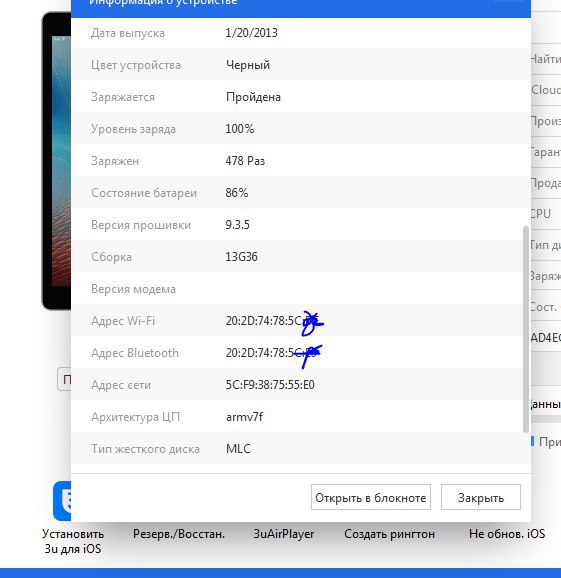Click the Заряжен 478 Раз row

297,161
